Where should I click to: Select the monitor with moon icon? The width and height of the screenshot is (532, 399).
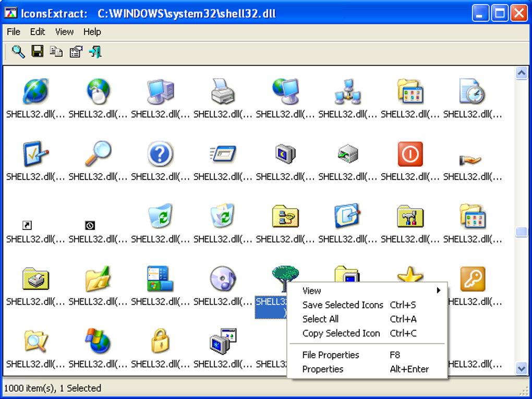[x=285, y=154]
